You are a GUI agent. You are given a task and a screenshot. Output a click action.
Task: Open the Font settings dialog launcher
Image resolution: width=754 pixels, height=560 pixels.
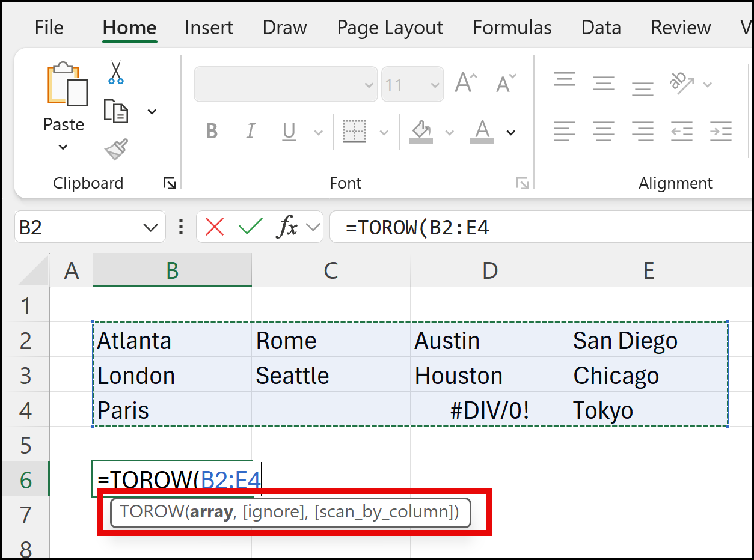point(523,182)
